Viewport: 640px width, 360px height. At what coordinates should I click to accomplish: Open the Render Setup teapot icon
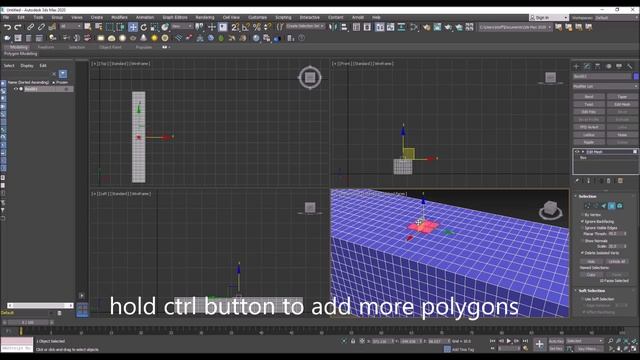427,27
